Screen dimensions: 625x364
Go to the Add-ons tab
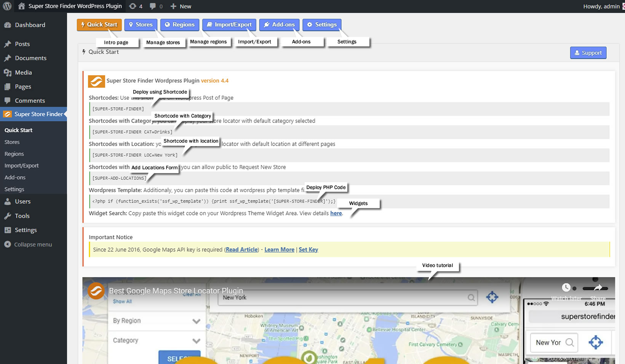click(x=280, y=25)
